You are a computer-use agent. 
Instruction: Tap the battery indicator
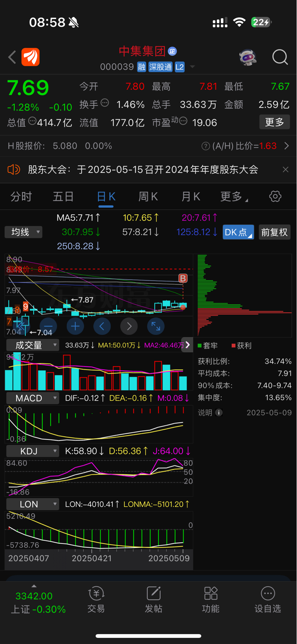(x=261, y=22)
